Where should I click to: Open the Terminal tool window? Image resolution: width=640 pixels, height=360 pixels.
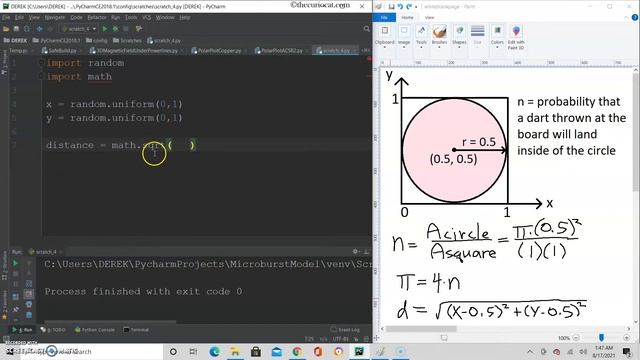click(x=136, y=329)
